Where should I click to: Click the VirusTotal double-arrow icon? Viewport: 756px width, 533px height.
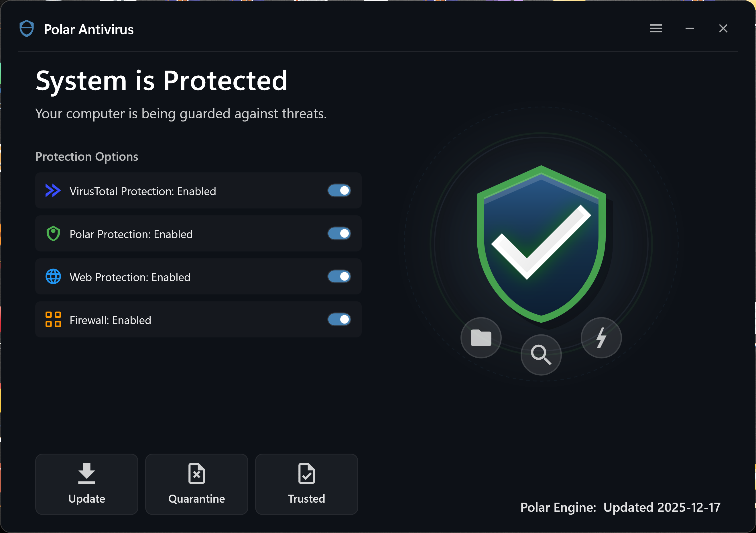[x=53, y=191]
